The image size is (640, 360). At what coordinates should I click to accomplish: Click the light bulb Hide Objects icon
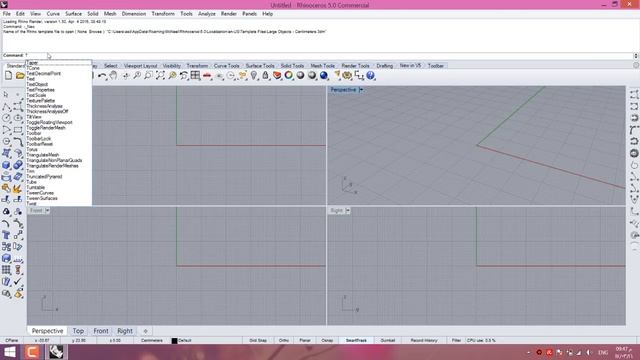tap(254, 76)
